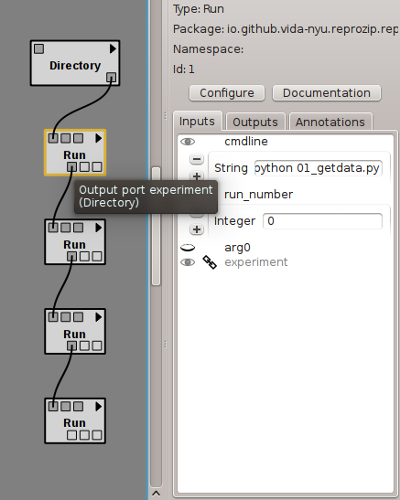Click the Package io.github.vida-nyu text
The image size is (400, 500).
[x=286, y=29]
